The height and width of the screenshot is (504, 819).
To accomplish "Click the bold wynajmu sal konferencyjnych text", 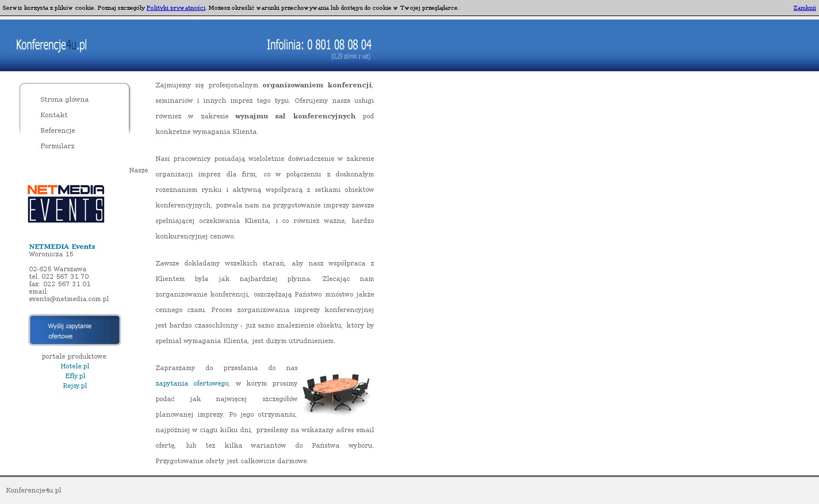I will 295,116.
